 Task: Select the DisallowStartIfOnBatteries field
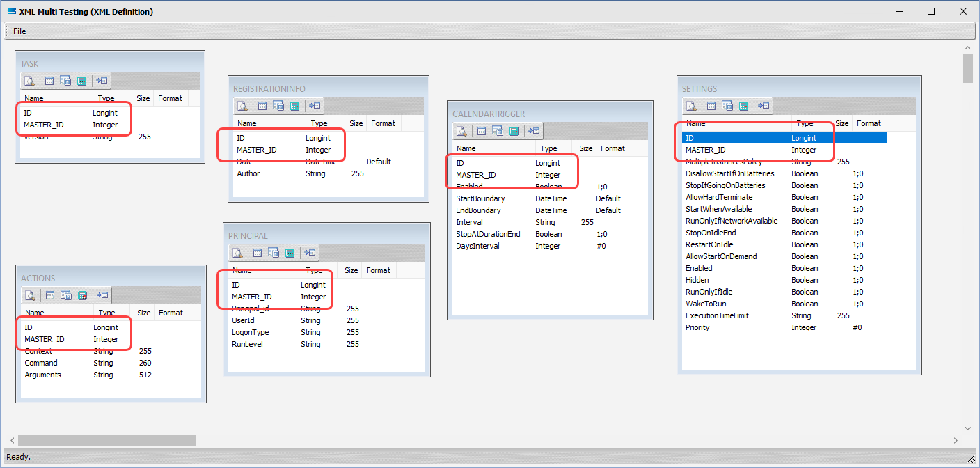click(x=784, y=173)
